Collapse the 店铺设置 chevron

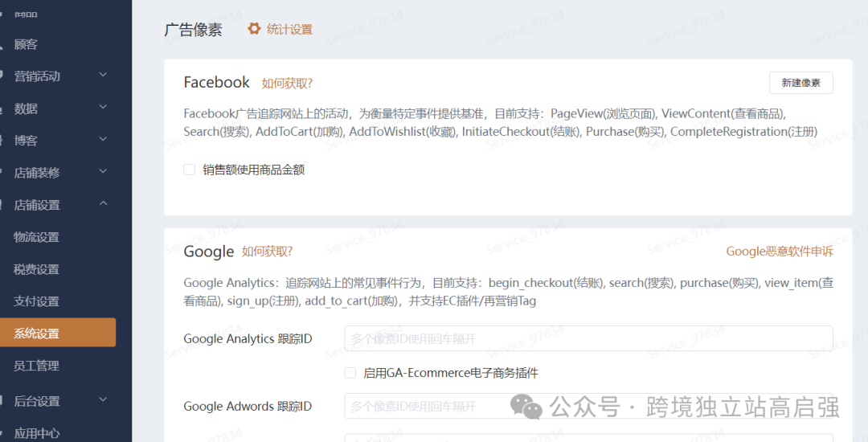pos(103,203)
